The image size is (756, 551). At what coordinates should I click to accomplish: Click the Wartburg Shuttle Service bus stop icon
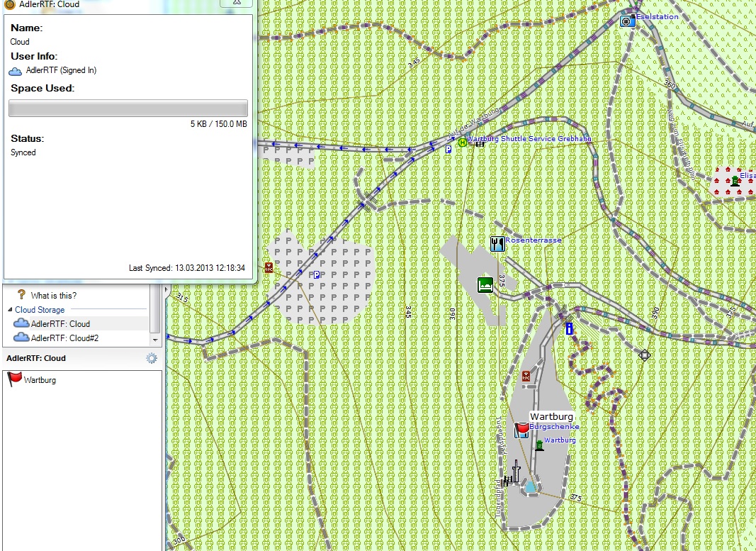click(x=462, y=142)
